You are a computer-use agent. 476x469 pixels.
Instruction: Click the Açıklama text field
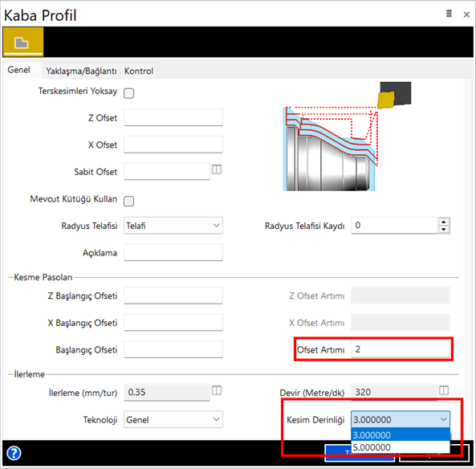click(173, 252)
